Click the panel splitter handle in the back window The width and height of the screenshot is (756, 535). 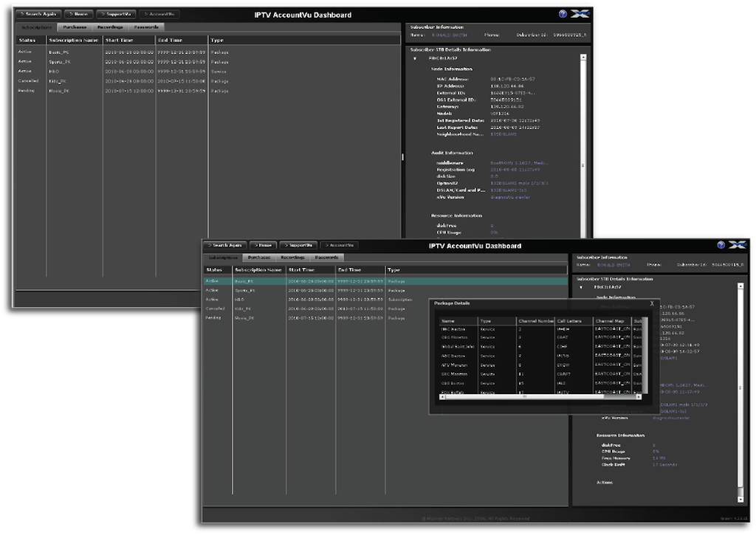coord(402,156)
